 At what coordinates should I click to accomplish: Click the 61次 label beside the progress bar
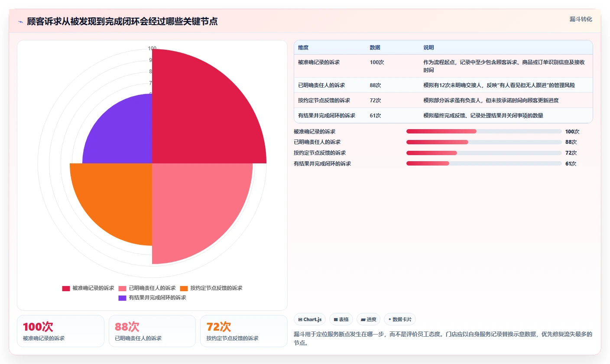pos(571,164)
